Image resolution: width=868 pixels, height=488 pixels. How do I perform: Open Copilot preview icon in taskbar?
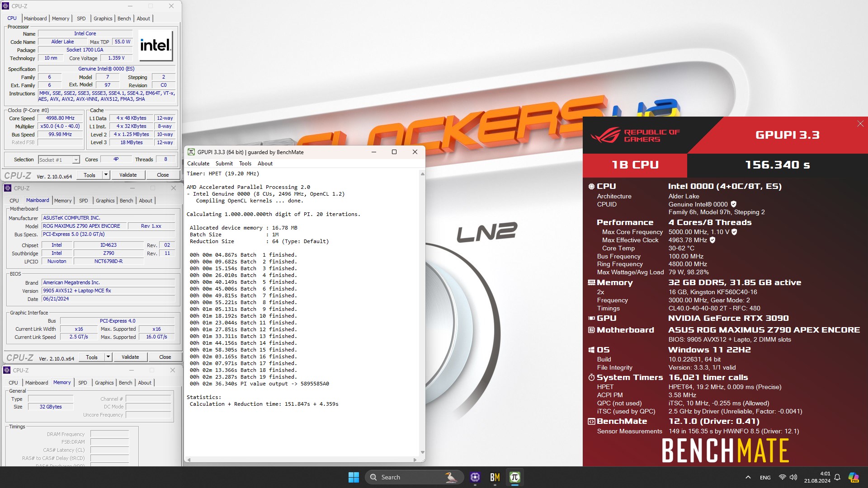[854, 477]
